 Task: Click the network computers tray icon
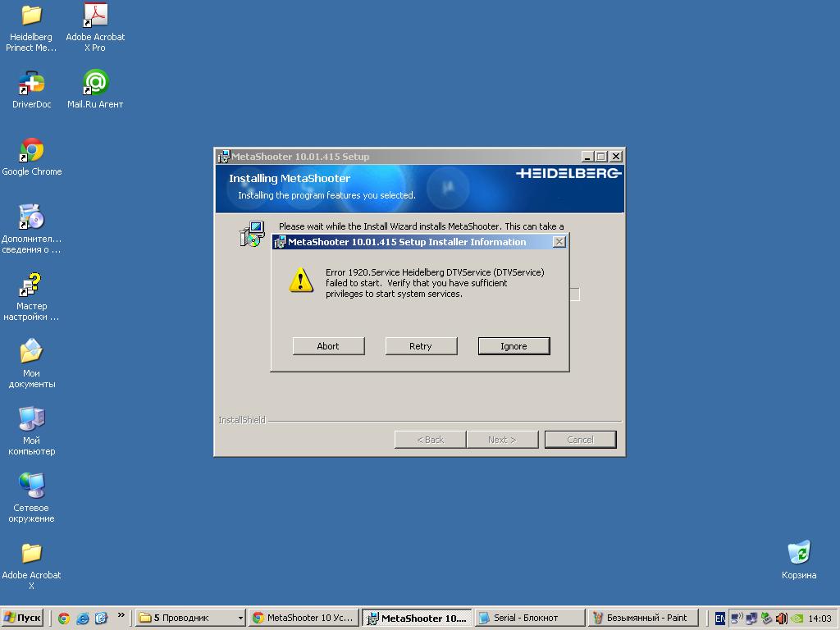751,619
